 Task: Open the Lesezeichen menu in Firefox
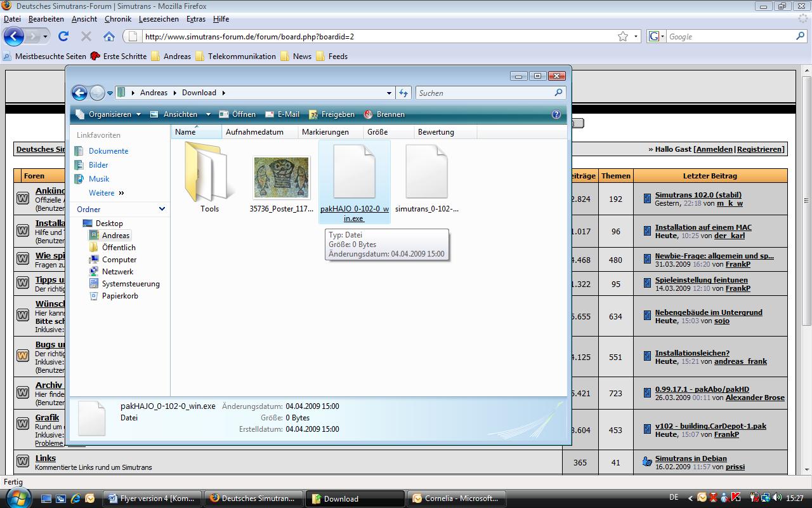point(159,19)
